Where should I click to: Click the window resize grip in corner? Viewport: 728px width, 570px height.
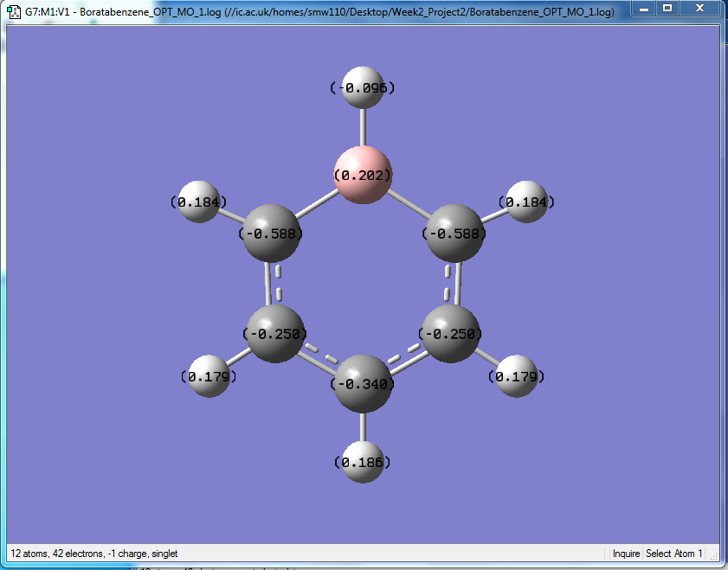tap(714, 555)
